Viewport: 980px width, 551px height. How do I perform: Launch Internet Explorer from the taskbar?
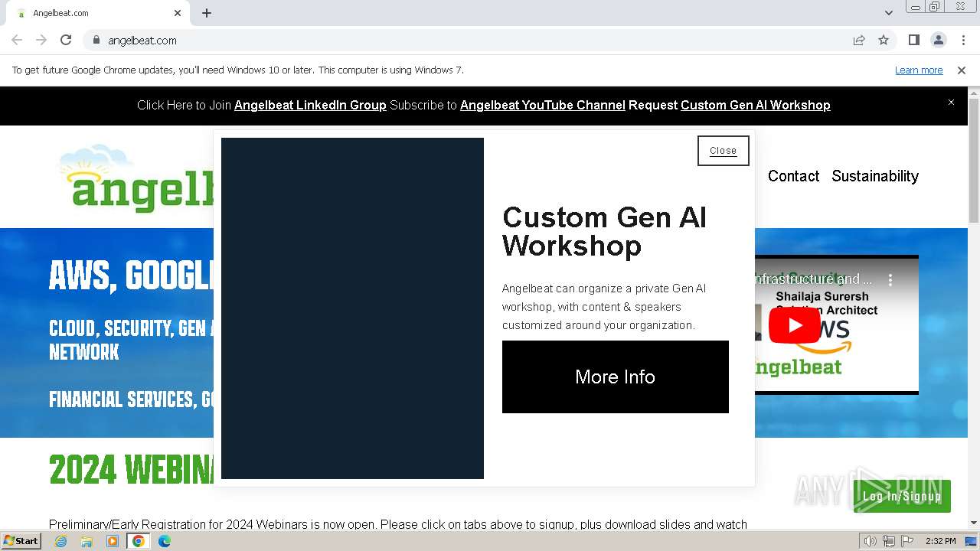(x=60, y=541)
